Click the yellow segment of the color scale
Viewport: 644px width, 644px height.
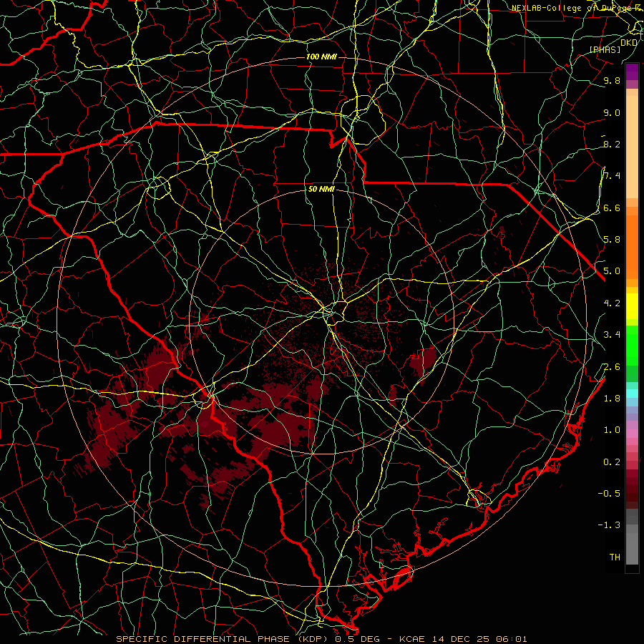pos(632,306)
